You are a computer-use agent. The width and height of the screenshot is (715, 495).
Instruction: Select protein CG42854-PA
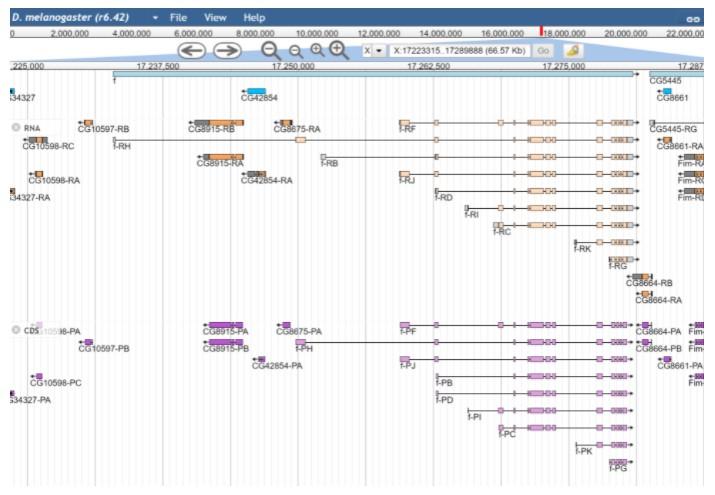[261, 359]
